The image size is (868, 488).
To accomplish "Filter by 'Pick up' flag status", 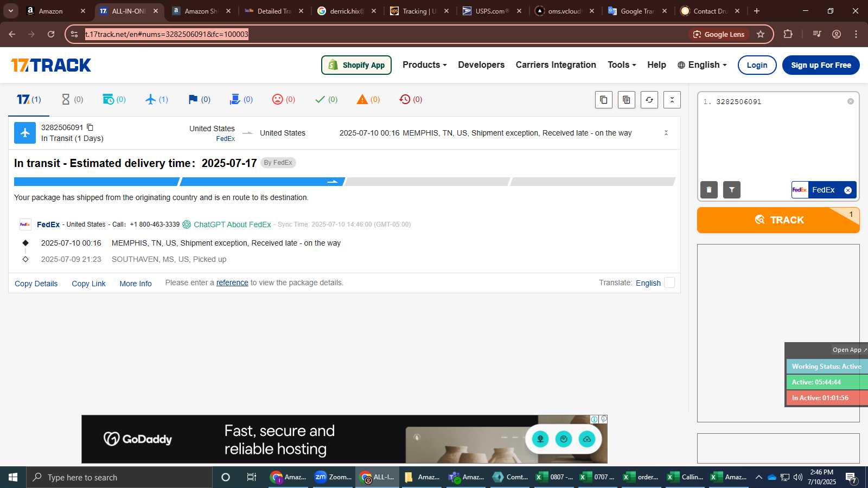I will point(199,100).
